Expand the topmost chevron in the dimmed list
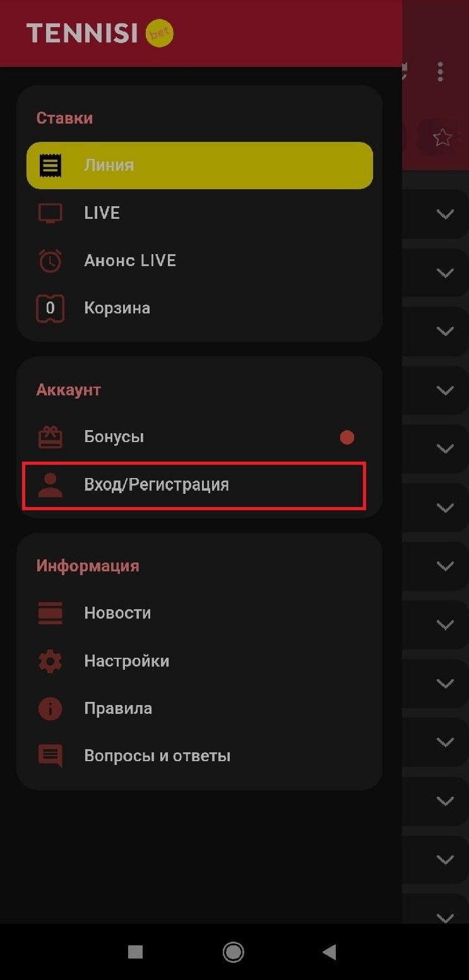The image size is (469, 980). [445, 214]
